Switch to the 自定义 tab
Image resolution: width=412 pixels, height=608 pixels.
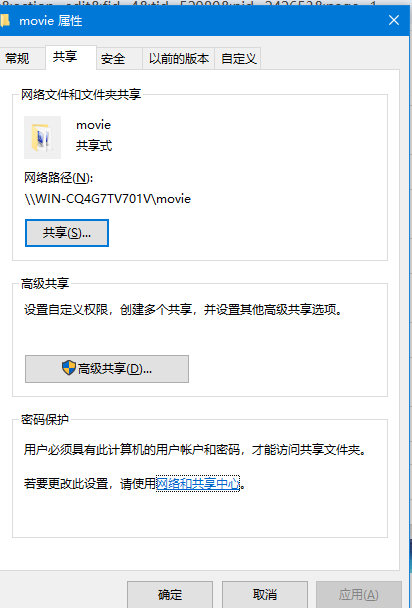(239, 59)
